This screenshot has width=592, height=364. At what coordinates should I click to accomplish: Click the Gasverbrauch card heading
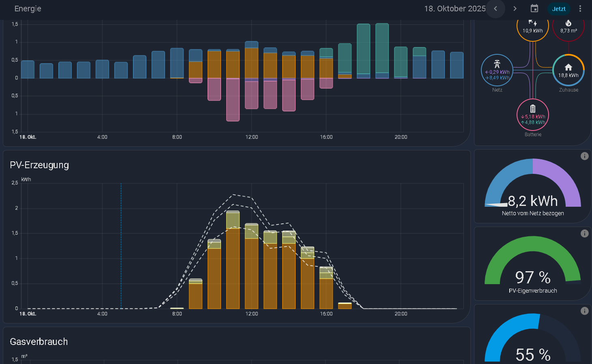39,342
